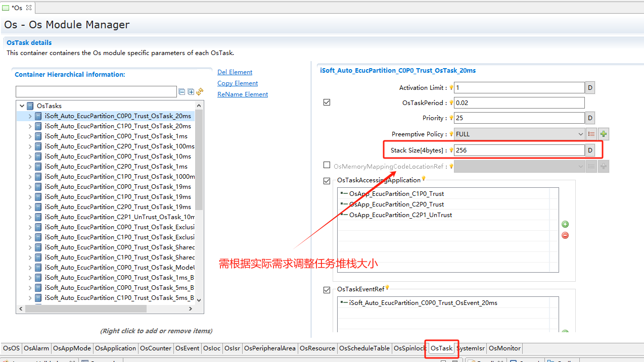Click the ReName Element link
644x362 pixels.
[x=243, y=94]
